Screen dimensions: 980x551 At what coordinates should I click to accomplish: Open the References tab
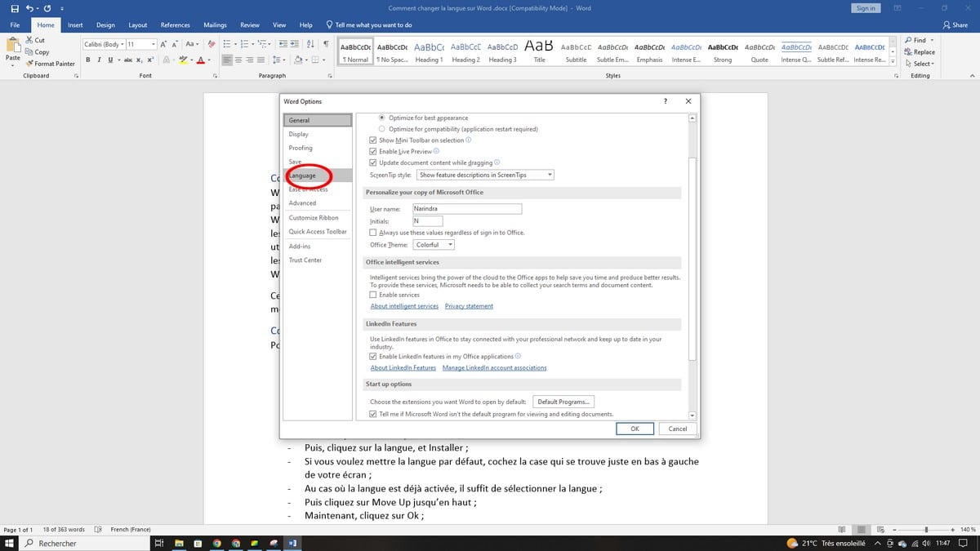tap(176, 25)
